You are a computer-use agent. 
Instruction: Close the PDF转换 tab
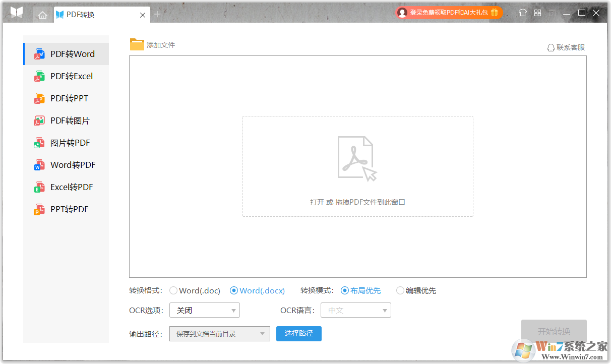(143, 15)
